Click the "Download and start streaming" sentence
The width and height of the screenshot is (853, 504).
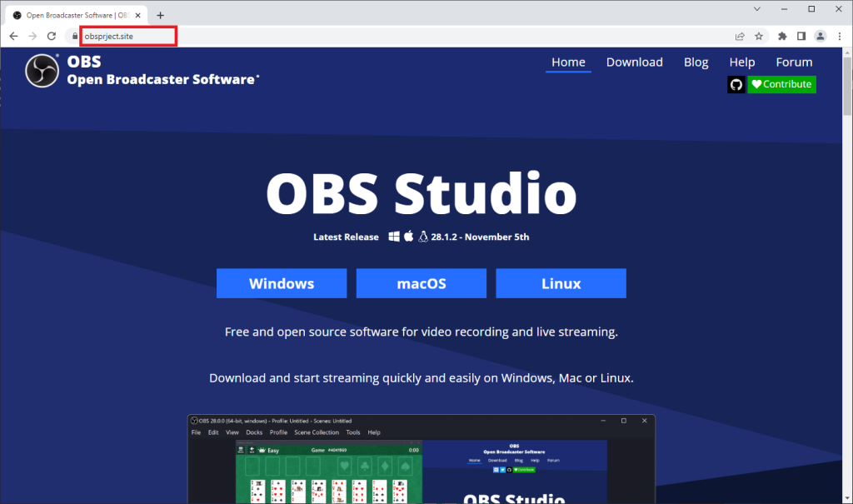tap(421, 377)
